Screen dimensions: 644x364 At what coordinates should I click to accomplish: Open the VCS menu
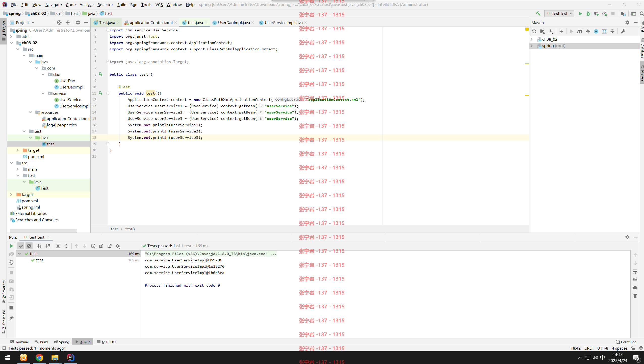(159, 5)
